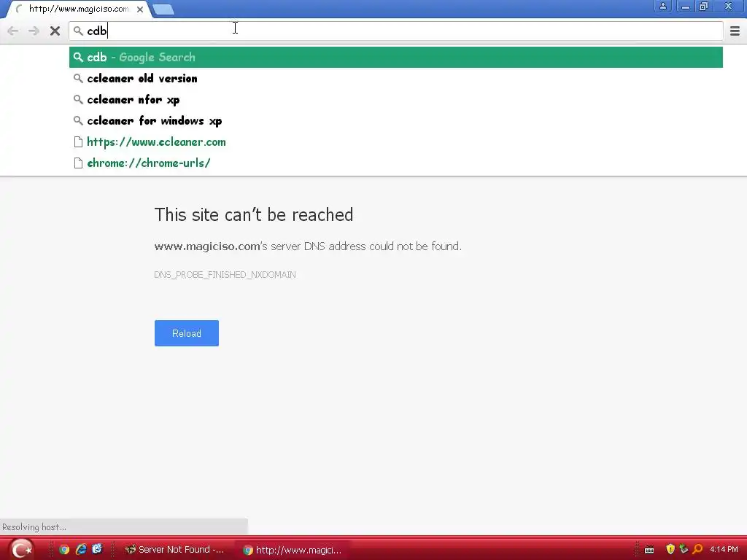Click the Reload button
The height and width of the screenshot is (560, 747).
click(x=187, y=333)
